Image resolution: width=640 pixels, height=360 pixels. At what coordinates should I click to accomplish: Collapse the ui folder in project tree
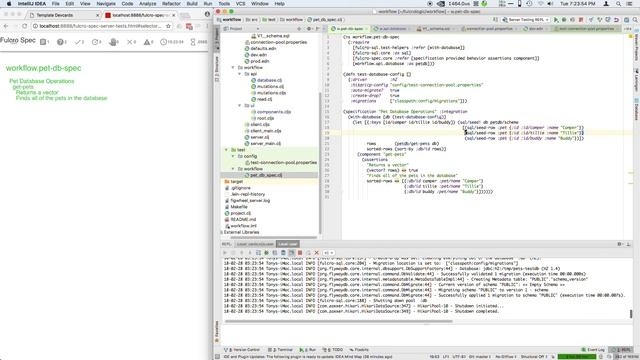(x=240, y=105)
